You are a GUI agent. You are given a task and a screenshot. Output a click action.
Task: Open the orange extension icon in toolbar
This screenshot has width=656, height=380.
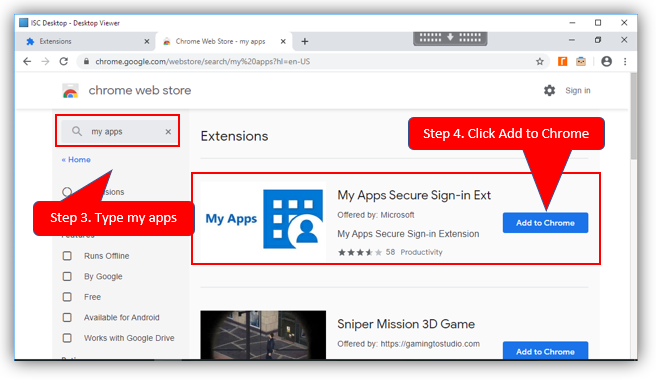click(563, 62)
